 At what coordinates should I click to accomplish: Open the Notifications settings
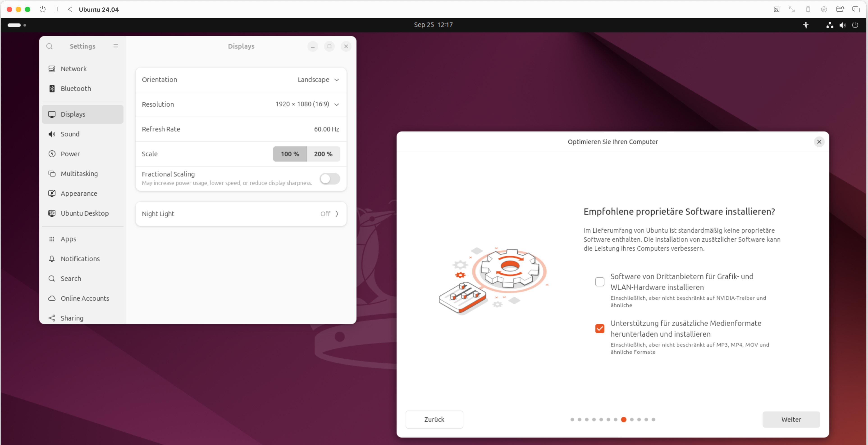[82, 259]
